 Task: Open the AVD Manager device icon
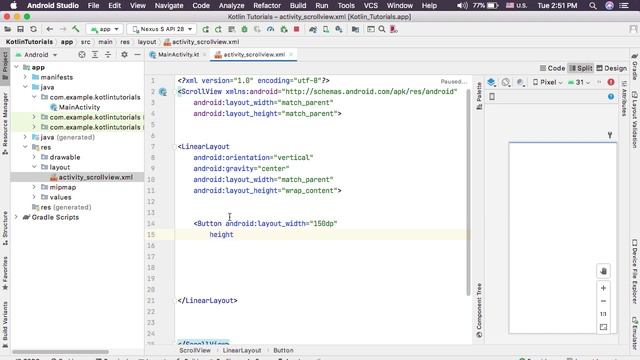click(326, 29)
